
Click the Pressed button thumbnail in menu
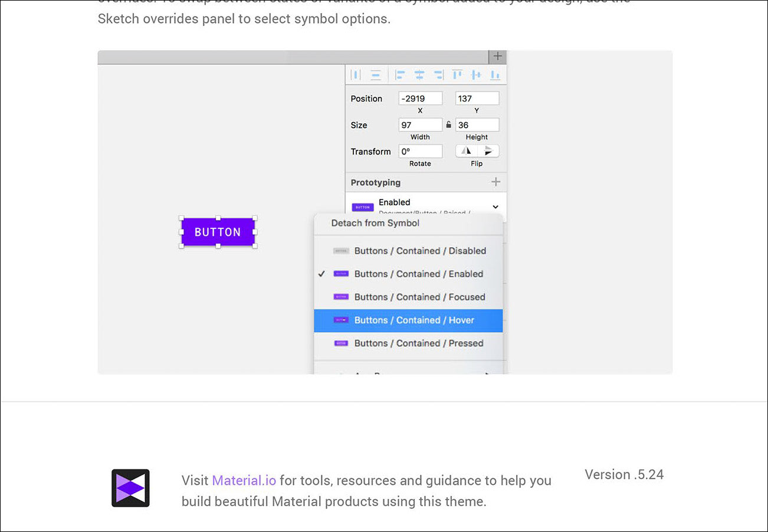tap(341, 343)
